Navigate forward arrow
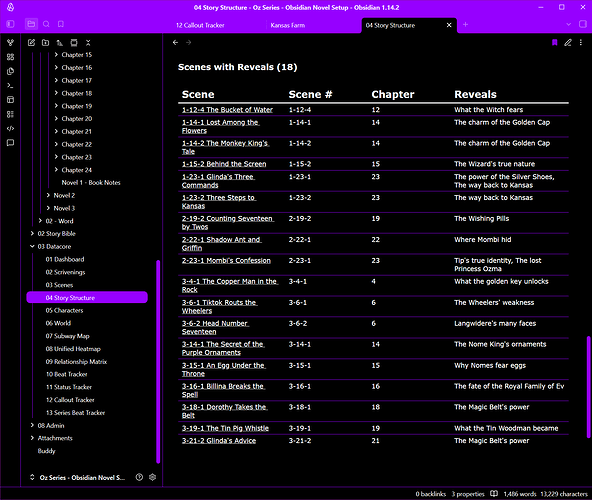 point(188,42)
